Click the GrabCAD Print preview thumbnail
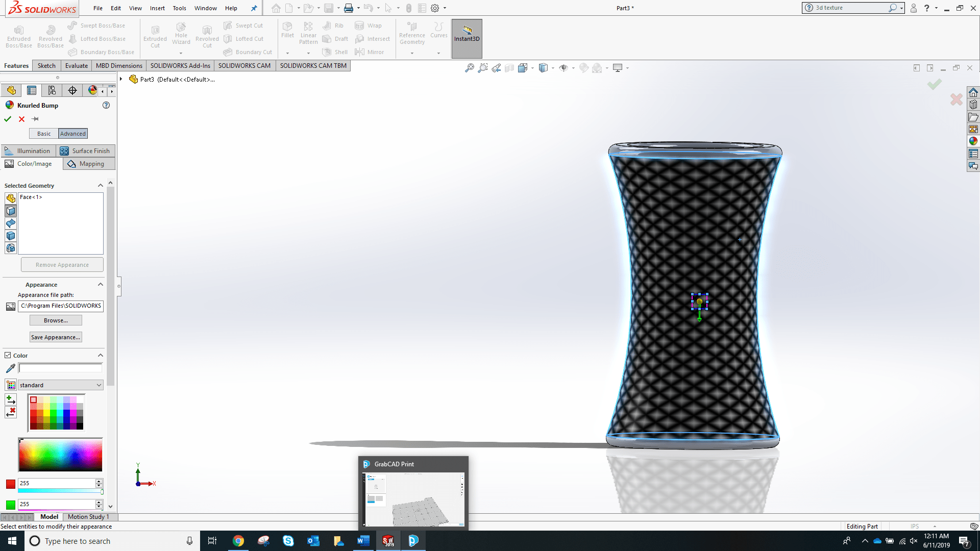This screenshot has width=980, height=551. [x=413, y=499]
